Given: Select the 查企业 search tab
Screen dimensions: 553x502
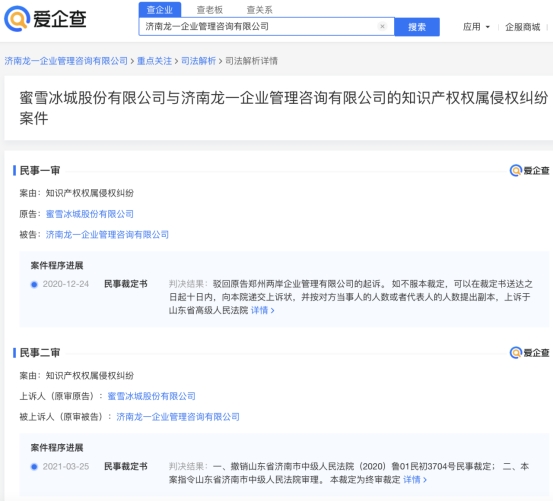Looking at the screenshot, I should tap(160, 10).
